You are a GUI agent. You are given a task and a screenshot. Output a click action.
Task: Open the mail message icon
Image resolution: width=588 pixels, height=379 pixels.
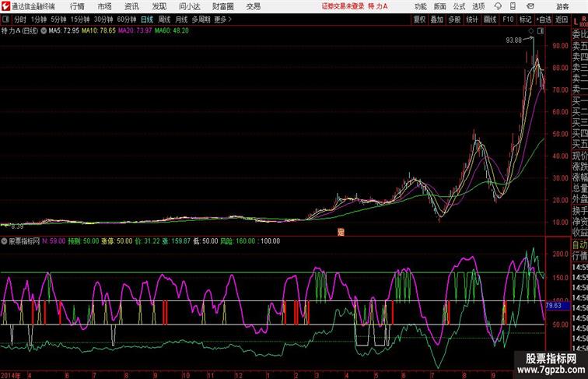point(530,6)
